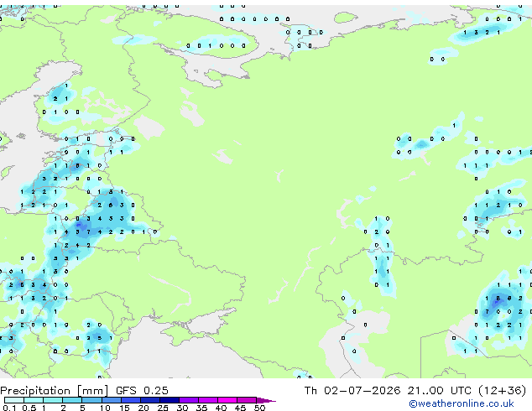Click the 1–2 mm legend color box
The width and height of the screenshot is (532, 411).
[53, 400]
